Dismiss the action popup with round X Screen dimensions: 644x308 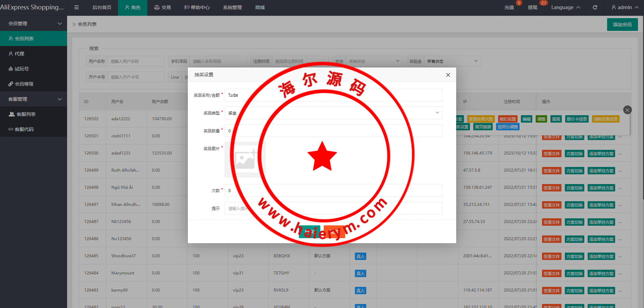(x=627, y=110)
